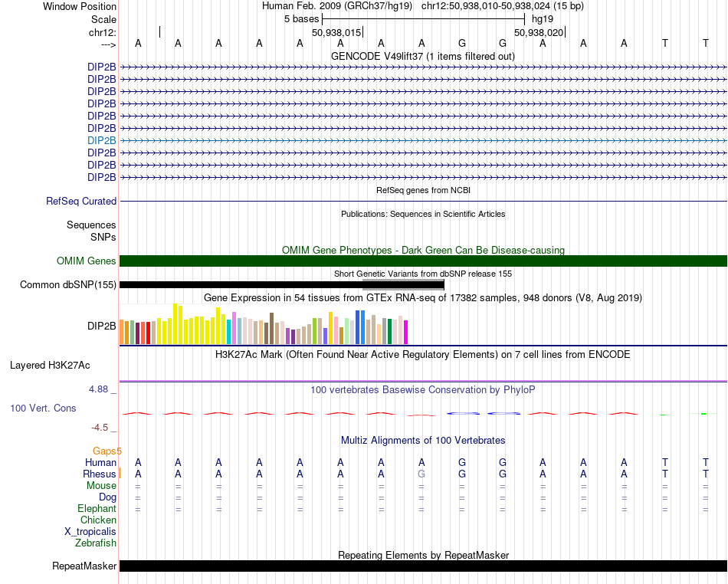Click the 'OMIM Genes' track label
Image resolution: width=728 pixels, height=584 pixels.
coord(87,261)
